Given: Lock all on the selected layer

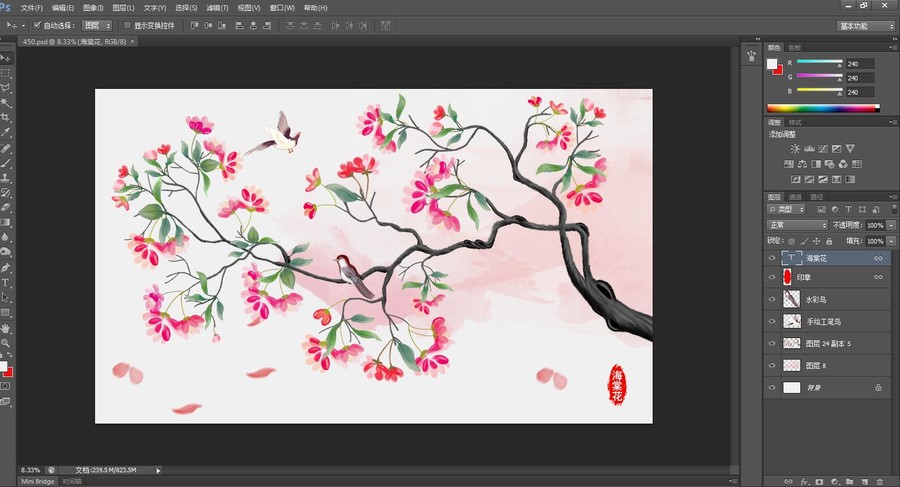Looking at the screenshot, I should pos(829,241).
